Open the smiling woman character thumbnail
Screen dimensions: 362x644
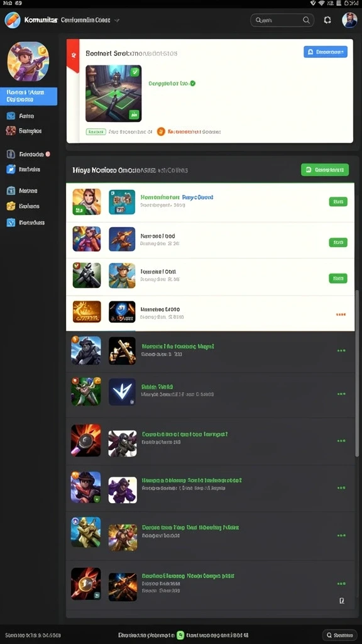click(87, 202)
